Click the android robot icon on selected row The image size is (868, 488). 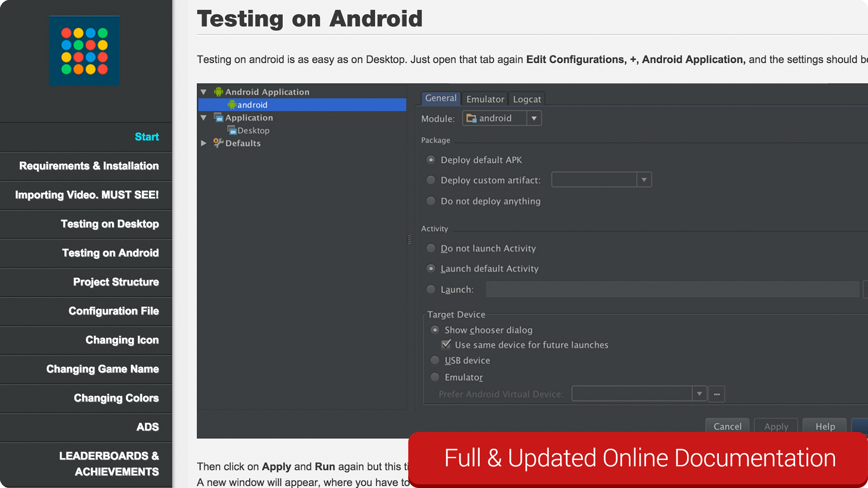pyautogui.click(x=231, y=105)
